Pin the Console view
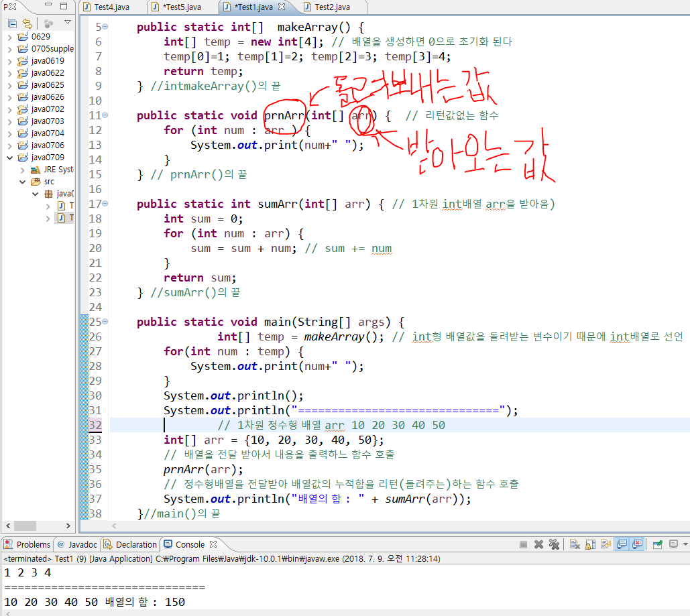This screenshot has width=690, height=616. tap(658, 544)
